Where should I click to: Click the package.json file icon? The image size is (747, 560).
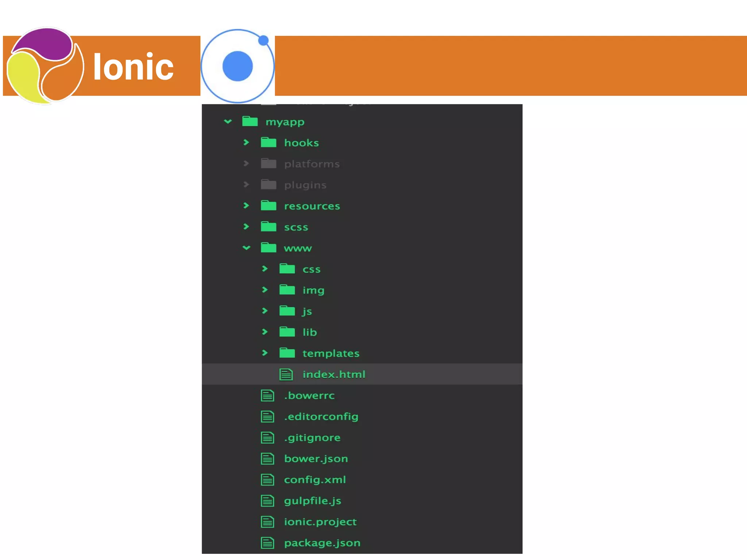(268, 543)
